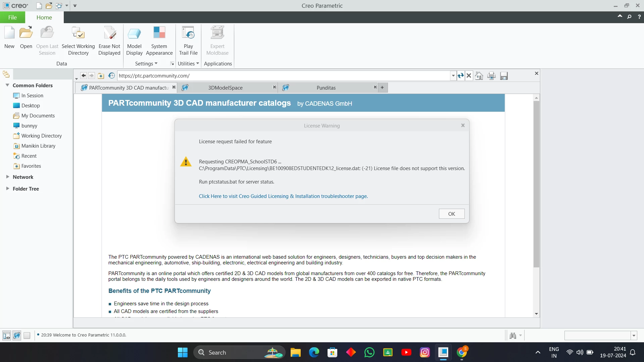This screenshot has height=362, width=644.
Task: Select the Manikin Library folder
Action: [38, 146]
